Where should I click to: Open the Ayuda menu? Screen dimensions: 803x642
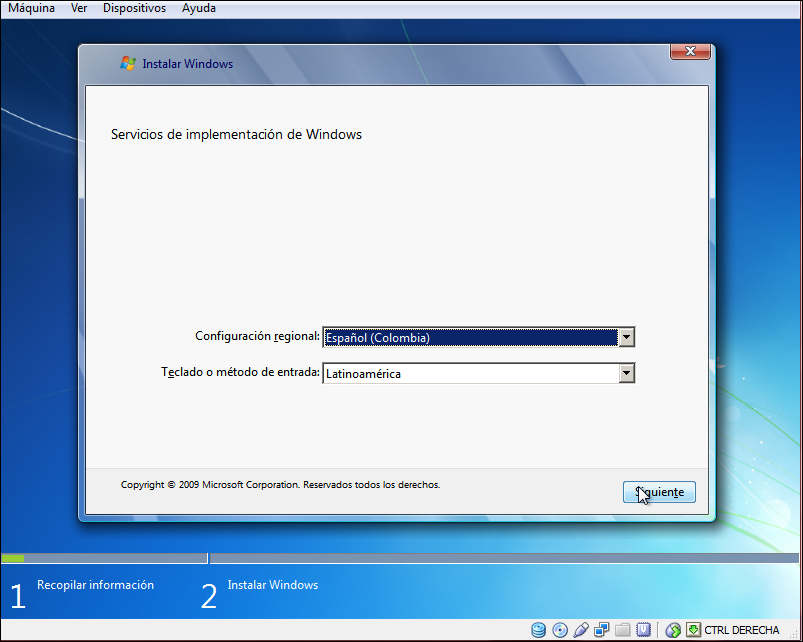point(199,8)
